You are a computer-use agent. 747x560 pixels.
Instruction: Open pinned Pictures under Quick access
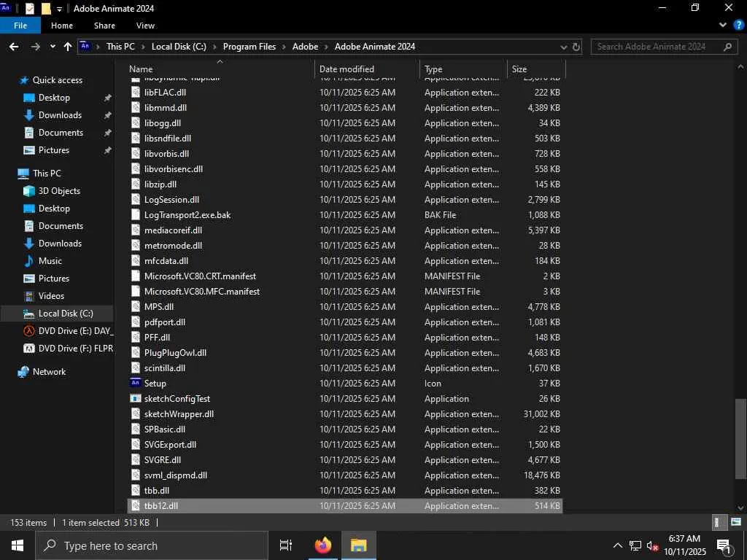point(54,150)
